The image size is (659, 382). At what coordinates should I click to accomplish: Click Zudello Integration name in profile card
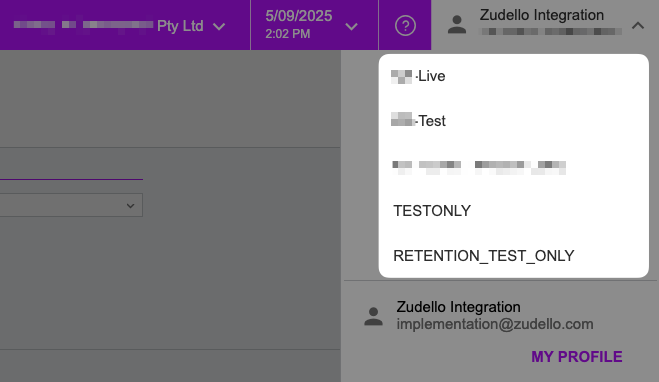[458, 307]
